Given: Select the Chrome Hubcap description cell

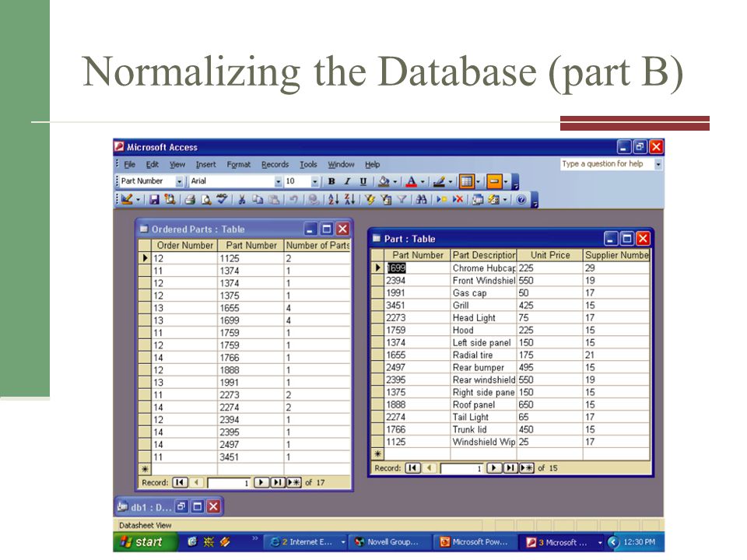Looking at the screenshot, I should 484,268.
